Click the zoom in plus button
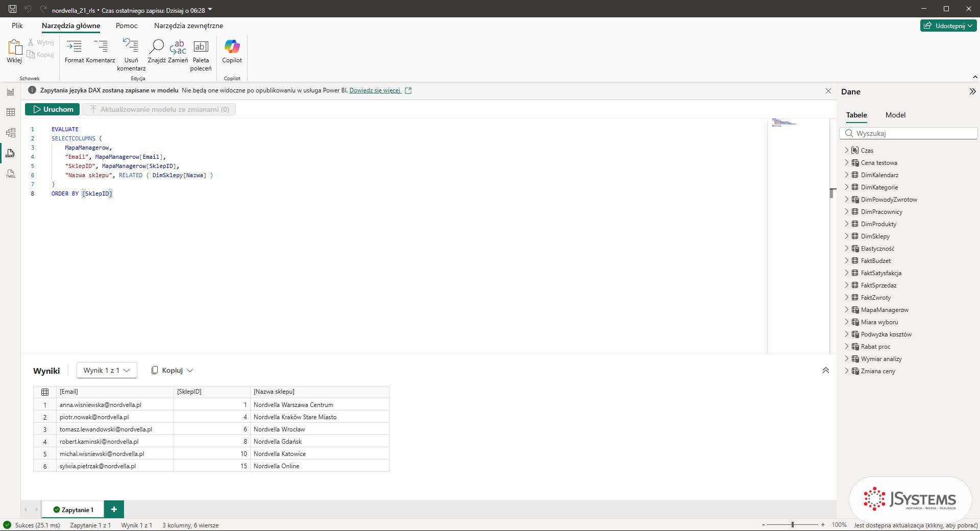The width and height of the screenshot is (980, 531). [823, 525]
